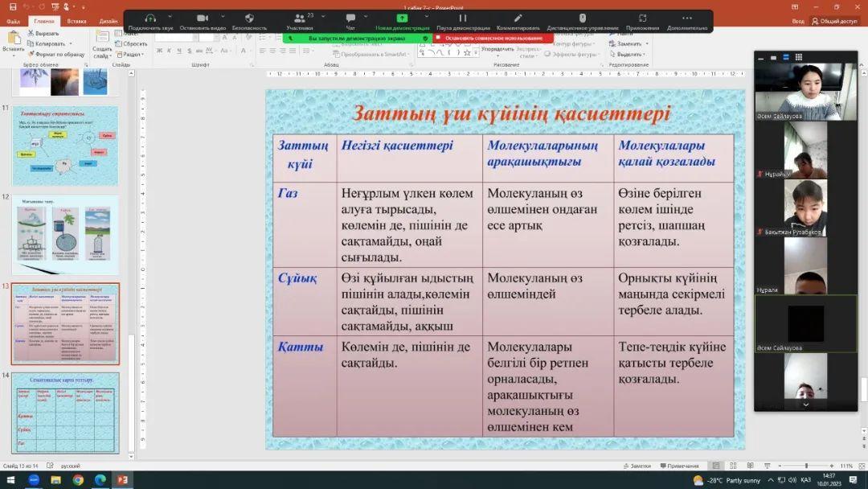
Task: Click the Zoom join audio headphone icon
Action: pos(149,18)
